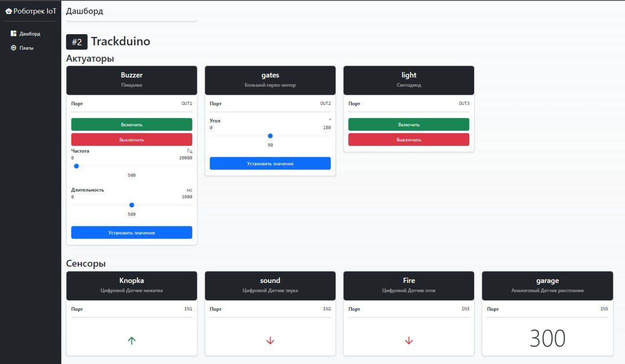Click the Платы chip icon in sidebar
This screenshot has height=364, width=625.
[14, 48]
